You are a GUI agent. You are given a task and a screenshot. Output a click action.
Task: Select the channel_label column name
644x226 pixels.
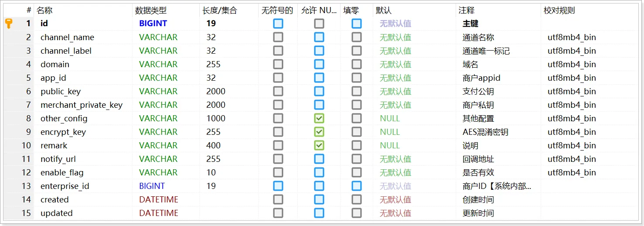(x=66, y=51)
